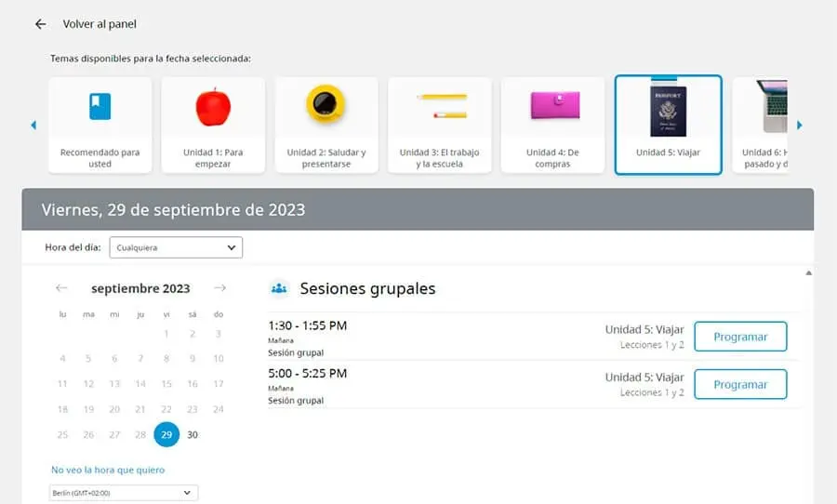Choose the partially visible Unidad 6 card

(x=760, y=125)
